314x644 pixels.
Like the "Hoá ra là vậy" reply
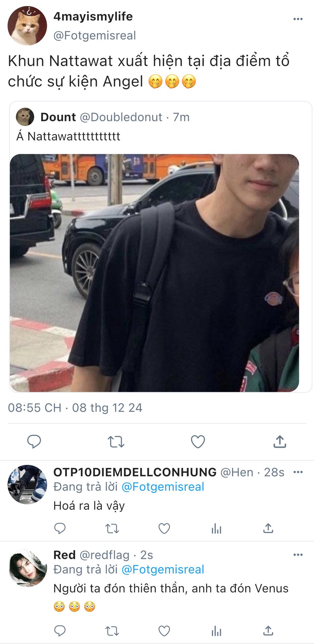pos(164,529)
